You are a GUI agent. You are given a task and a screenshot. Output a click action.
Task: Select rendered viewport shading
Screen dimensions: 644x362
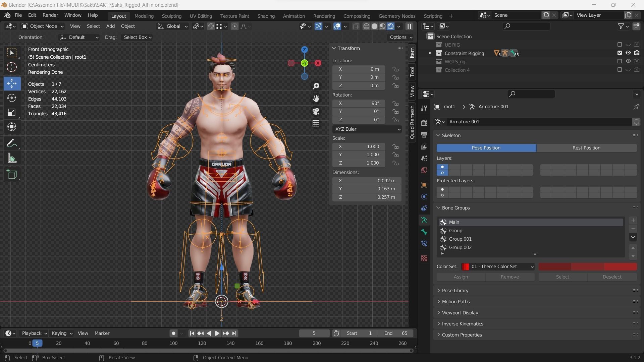click(391, 26)
